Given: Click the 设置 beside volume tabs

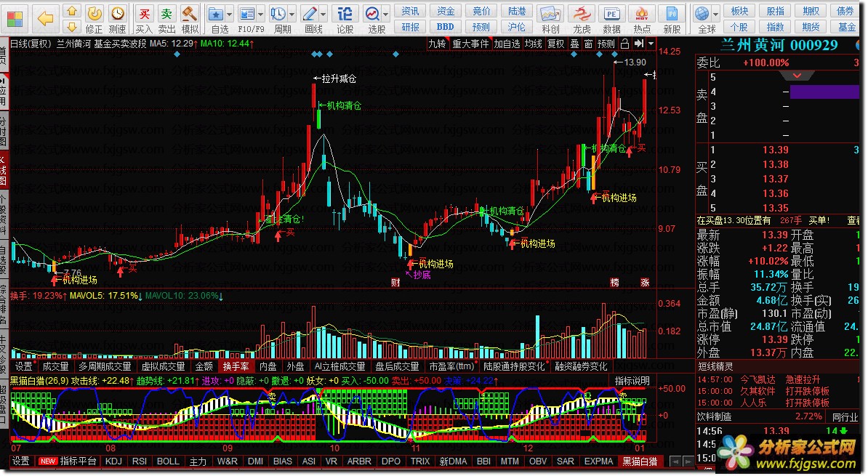Looking at the screenshot, I should point(23,366).
